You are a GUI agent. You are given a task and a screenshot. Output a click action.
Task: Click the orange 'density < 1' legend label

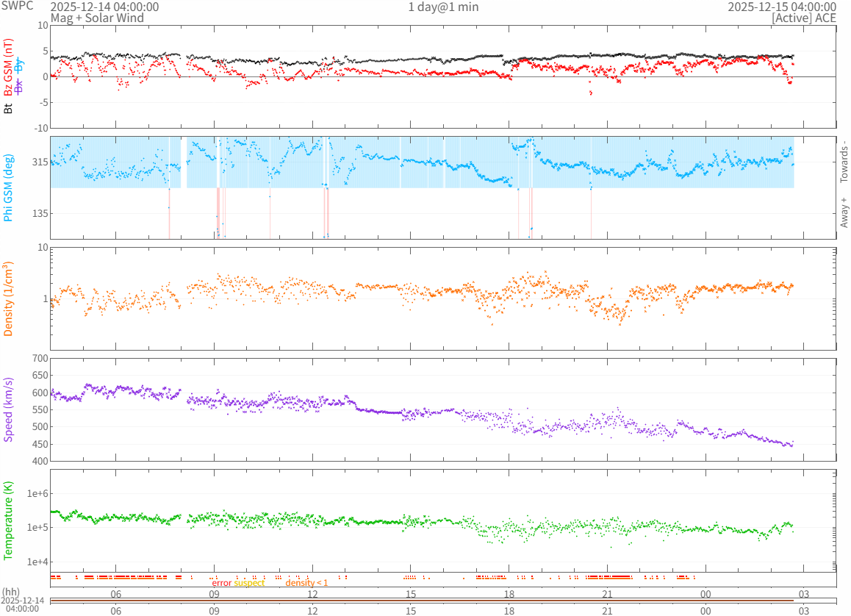[306, 583]
